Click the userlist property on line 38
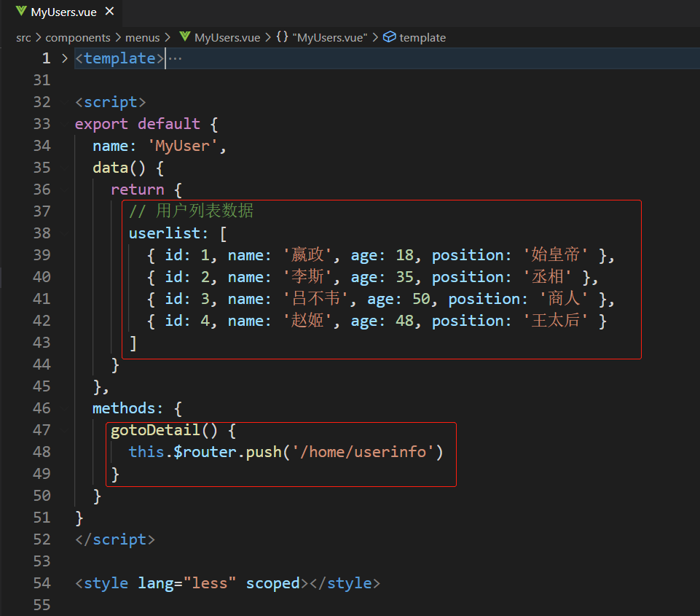Screen dimensions: 700x616 click(x=165, y=233)
